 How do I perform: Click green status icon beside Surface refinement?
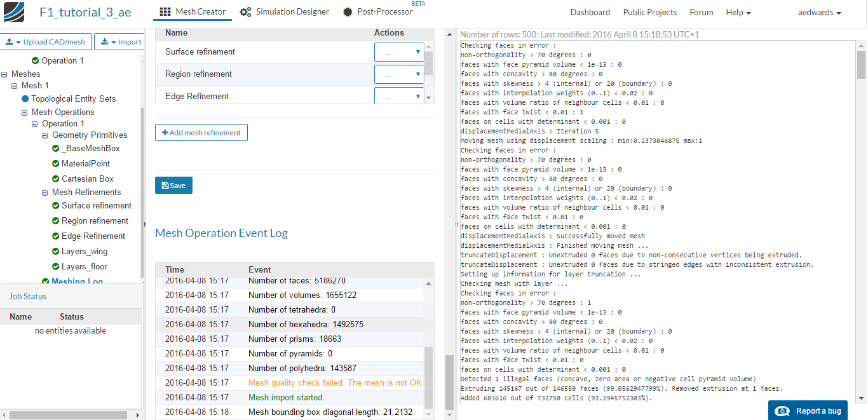point(55,205)
